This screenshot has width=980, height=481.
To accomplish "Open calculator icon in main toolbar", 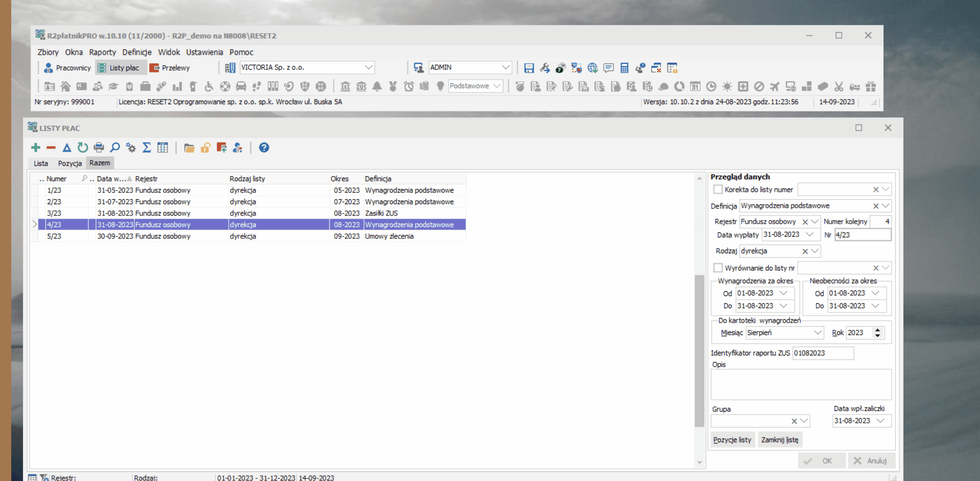I will coord(624,68).
